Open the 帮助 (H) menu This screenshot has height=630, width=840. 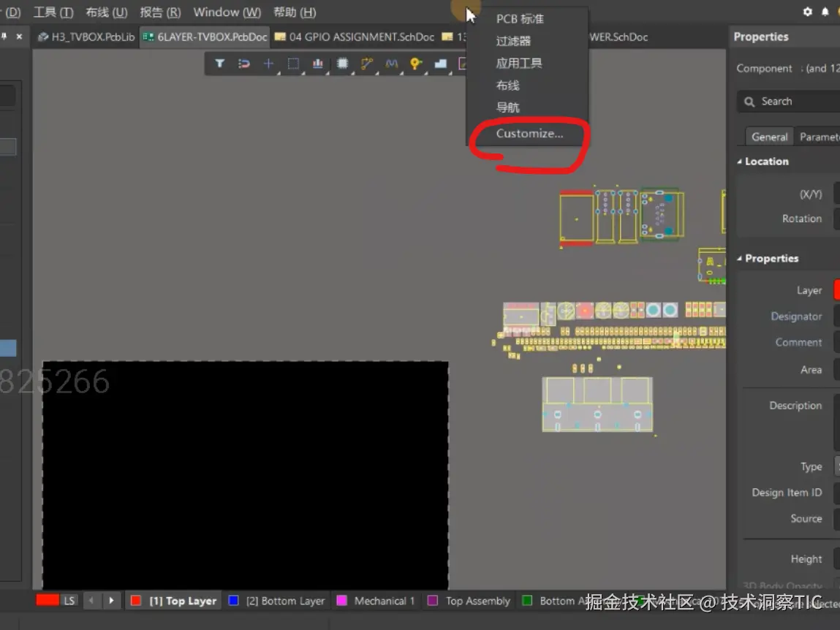pos(295,12)
